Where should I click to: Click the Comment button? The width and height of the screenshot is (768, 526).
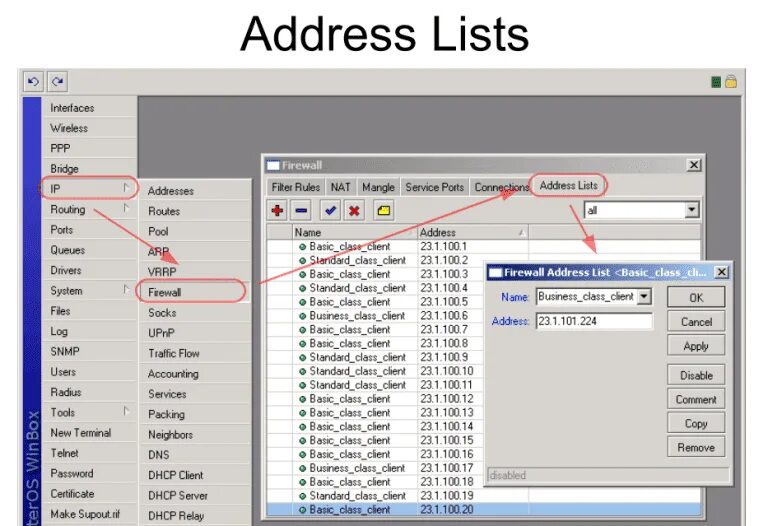(696, 400)
